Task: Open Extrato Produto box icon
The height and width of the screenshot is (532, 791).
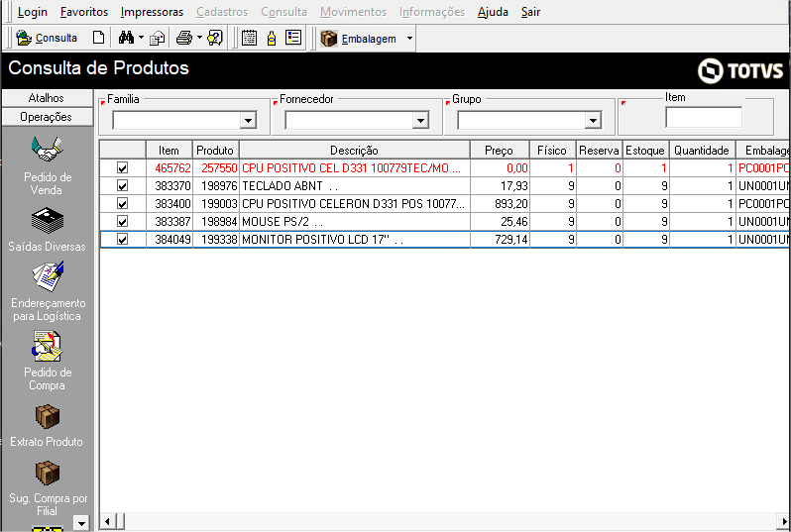Action: (48, 416)
